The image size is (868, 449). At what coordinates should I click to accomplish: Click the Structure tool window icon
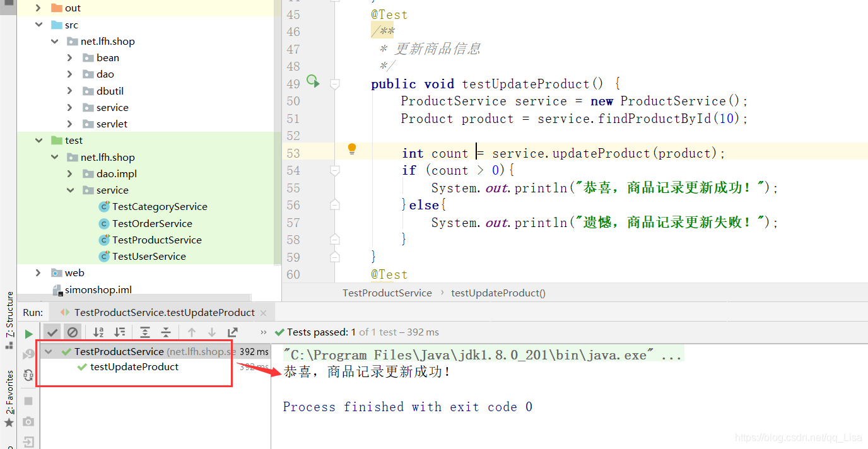point(9,344)
